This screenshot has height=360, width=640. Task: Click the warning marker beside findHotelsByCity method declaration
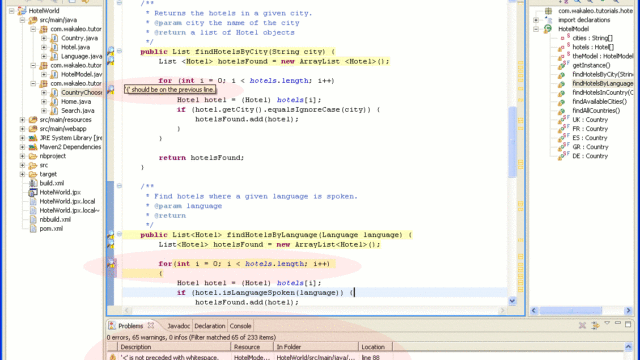111,51
